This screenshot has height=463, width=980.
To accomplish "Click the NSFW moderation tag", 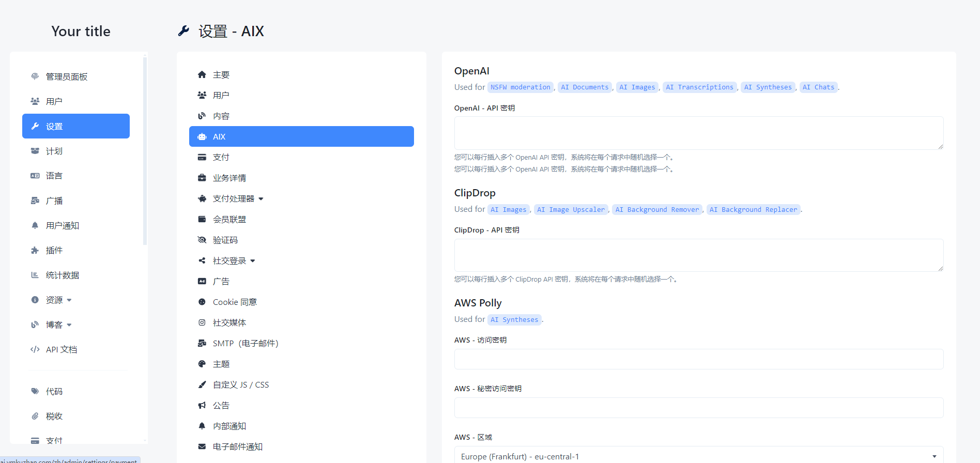I will point(520,87).
